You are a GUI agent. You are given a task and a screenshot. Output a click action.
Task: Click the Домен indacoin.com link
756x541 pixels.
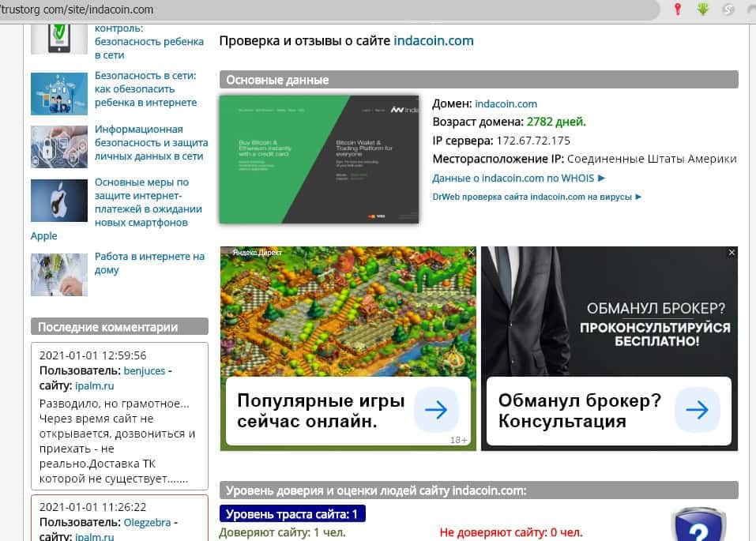pyautogui.click(x=506, y=103)
